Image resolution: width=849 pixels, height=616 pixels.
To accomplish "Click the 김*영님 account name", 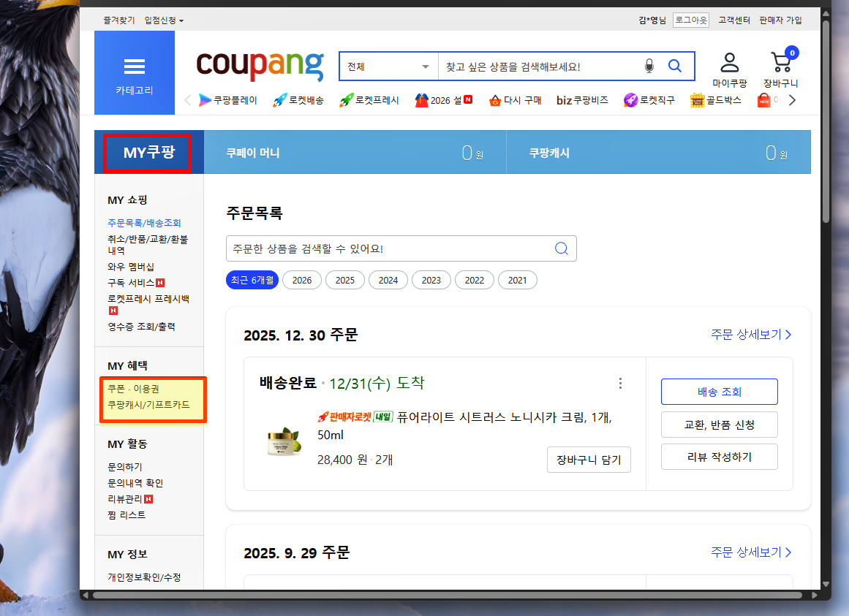I will coord(652,20).
